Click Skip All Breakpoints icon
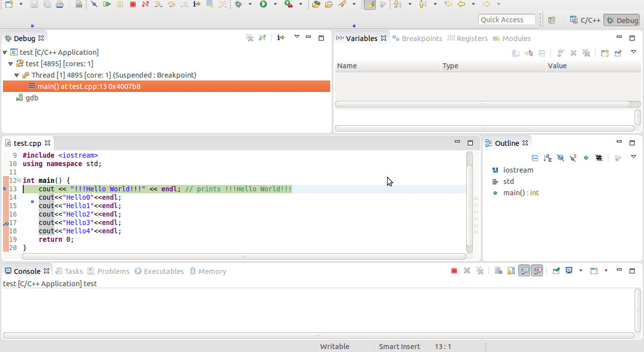Image resolution: width=644 pixels, height=352 pixels. coord(94,4)
